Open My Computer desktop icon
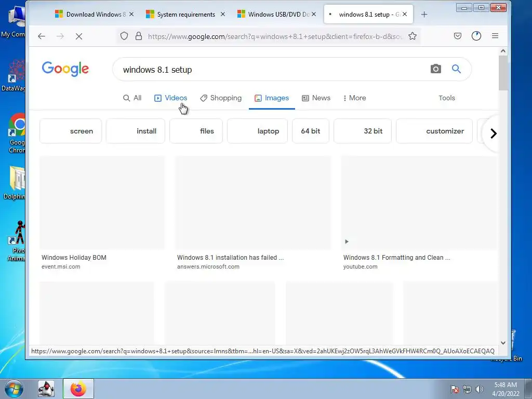Image resolution: width=532 pixels, height=399 pixels. click(x=14, y=22)
